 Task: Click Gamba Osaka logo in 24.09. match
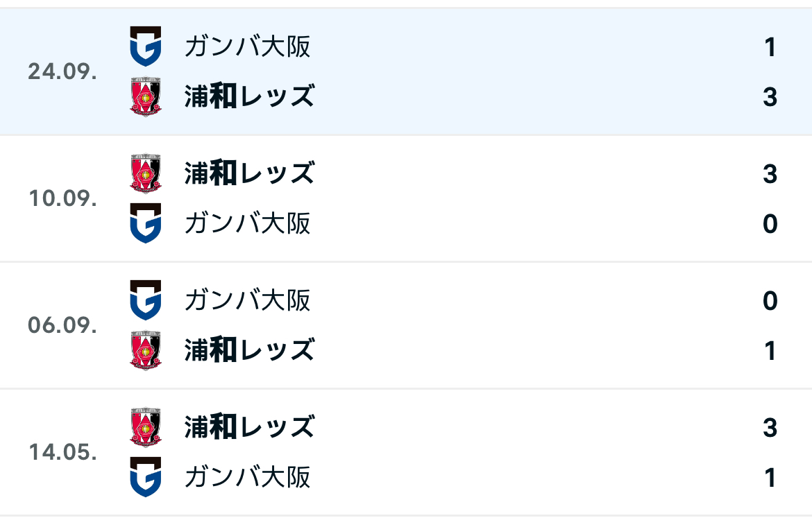click(x=146, y=46)
